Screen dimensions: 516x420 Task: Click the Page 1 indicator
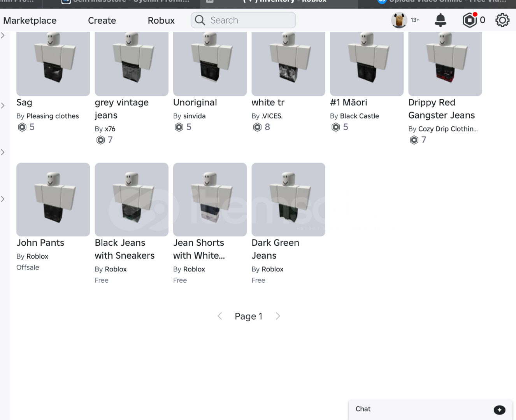pyautogui.click(x=249, y=317)
